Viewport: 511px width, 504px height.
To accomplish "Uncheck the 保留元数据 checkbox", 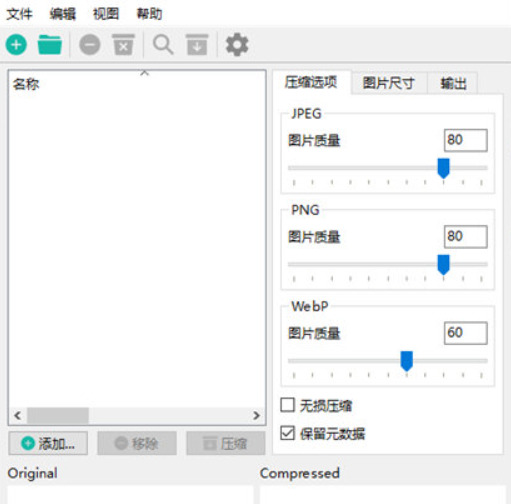I will tap(287, 433).
